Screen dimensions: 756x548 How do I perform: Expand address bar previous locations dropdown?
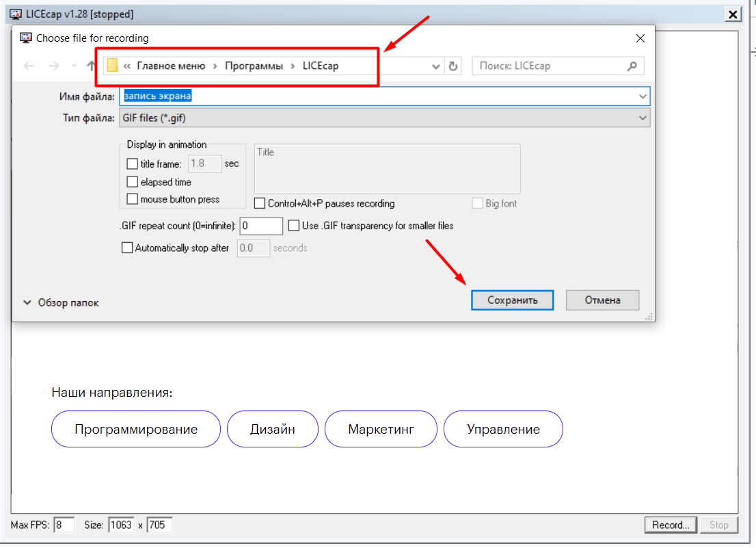pyautogui.click(x=436, y=66)
